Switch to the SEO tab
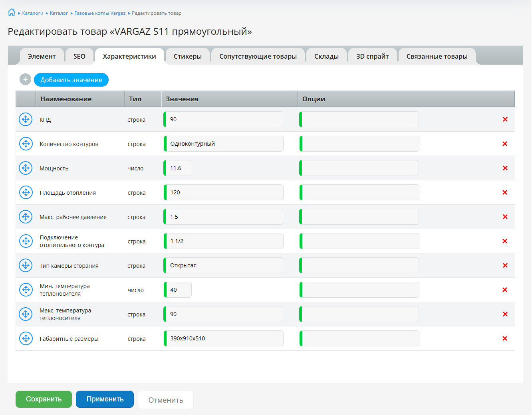This screenshot has width=532, height=415. 79,56
